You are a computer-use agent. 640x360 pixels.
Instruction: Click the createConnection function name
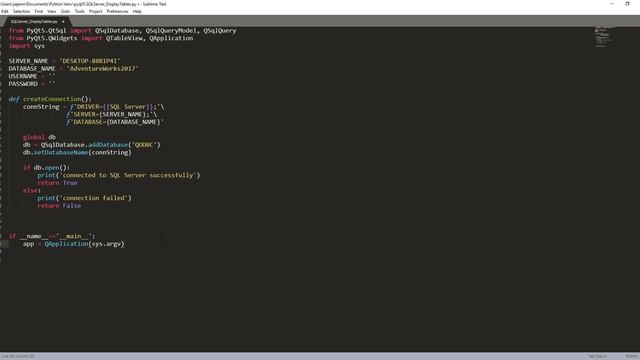(x=52, y=99)
